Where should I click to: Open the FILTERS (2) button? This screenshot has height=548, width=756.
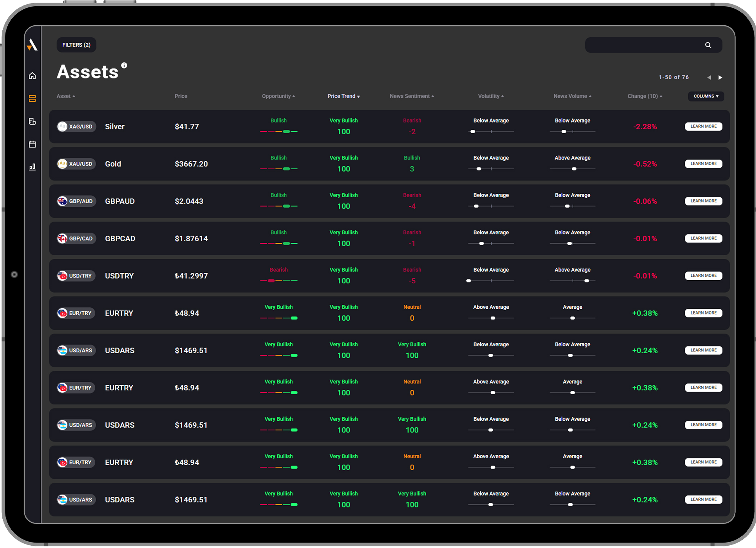(76, 45)
